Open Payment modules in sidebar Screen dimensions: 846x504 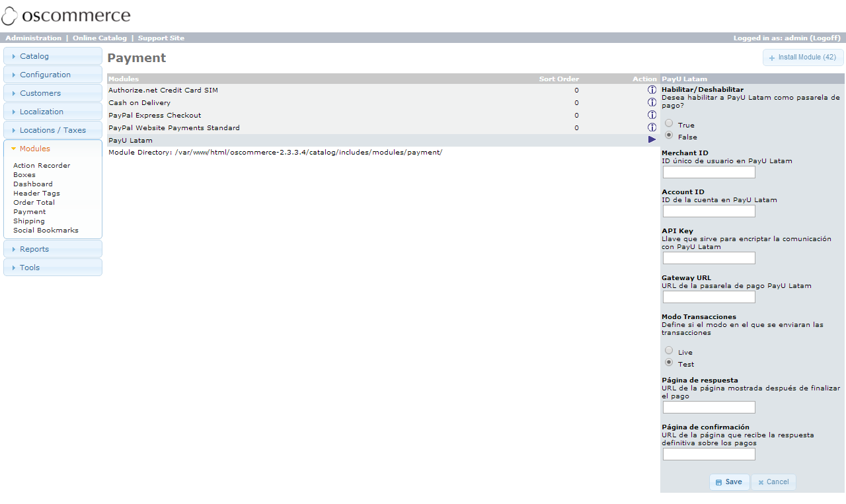[x=30, y=212]
